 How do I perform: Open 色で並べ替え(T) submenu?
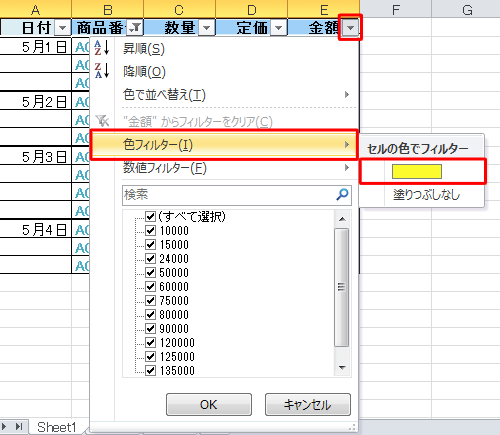click(224, 95)
